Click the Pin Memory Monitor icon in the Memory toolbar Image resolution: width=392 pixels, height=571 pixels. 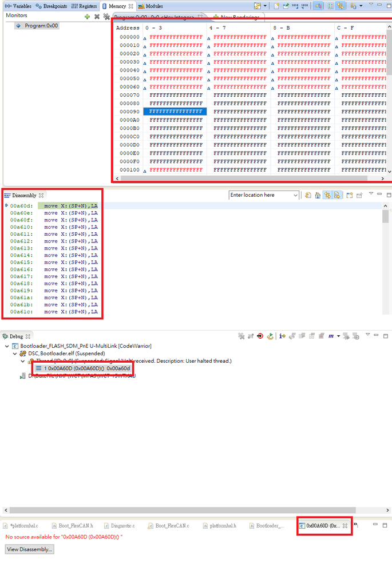pos(286,6)
